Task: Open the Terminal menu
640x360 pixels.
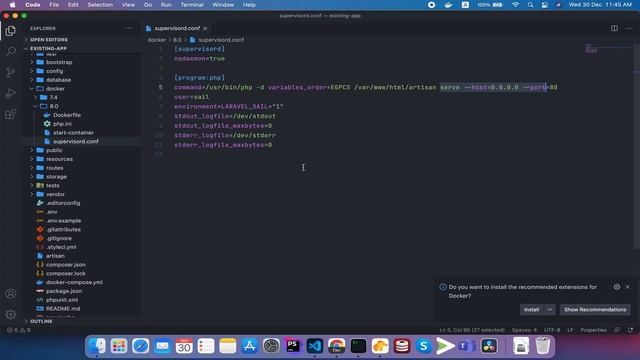Action: [x=192, y=5]
